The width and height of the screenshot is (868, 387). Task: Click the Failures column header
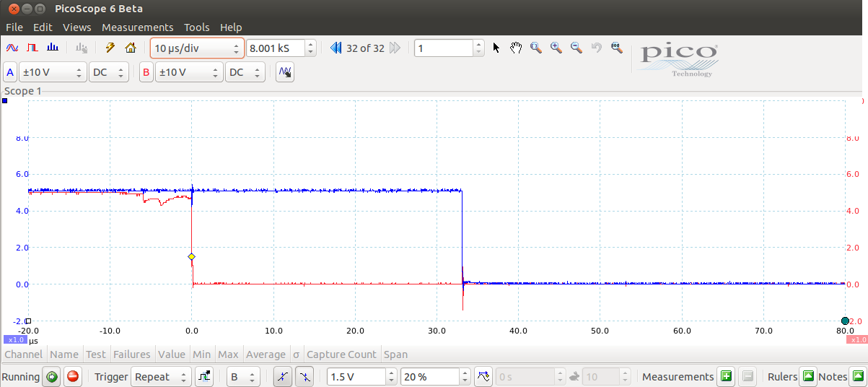click(132, 355)
